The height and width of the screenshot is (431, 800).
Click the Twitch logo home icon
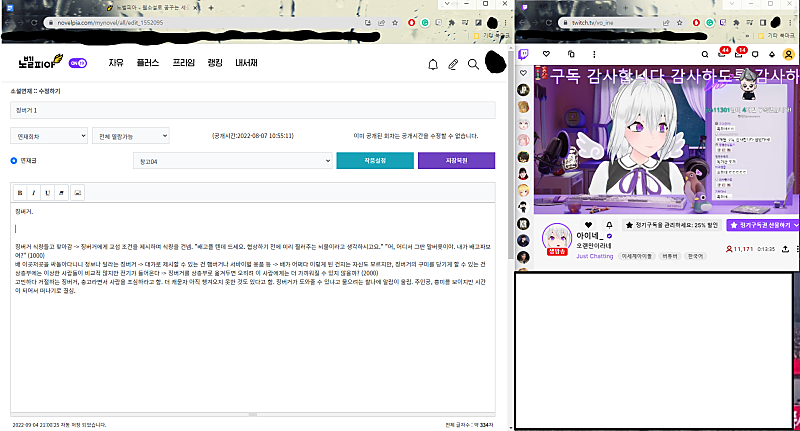pyautogui.click(x=523, y=54)
